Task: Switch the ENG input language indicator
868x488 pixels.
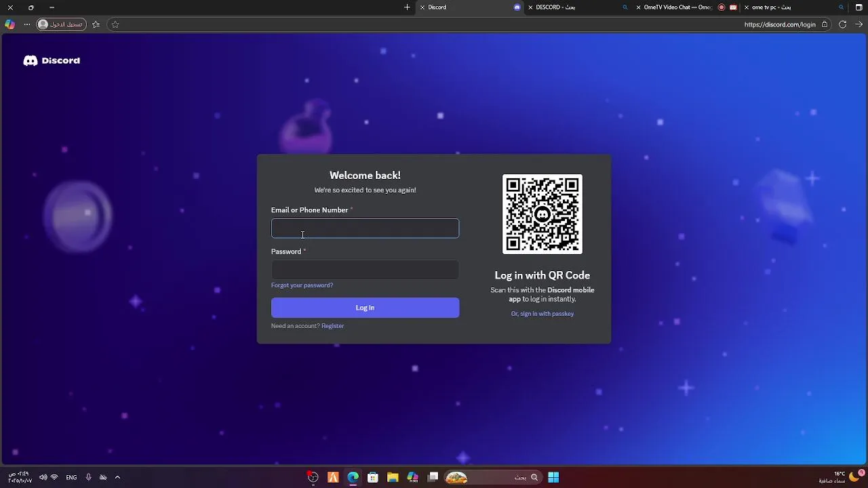Action: 71,477
